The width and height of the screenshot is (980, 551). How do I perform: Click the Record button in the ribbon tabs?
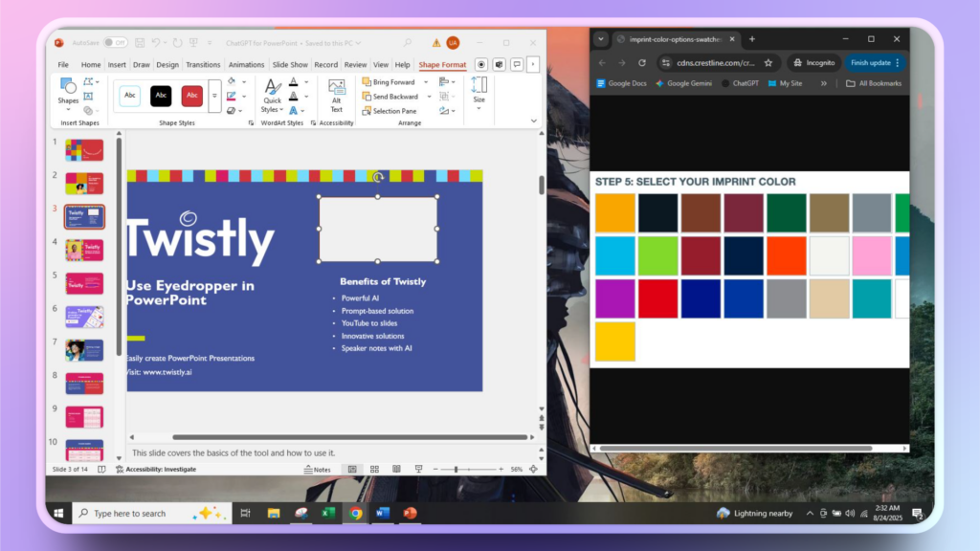click(x=481, y=64)
